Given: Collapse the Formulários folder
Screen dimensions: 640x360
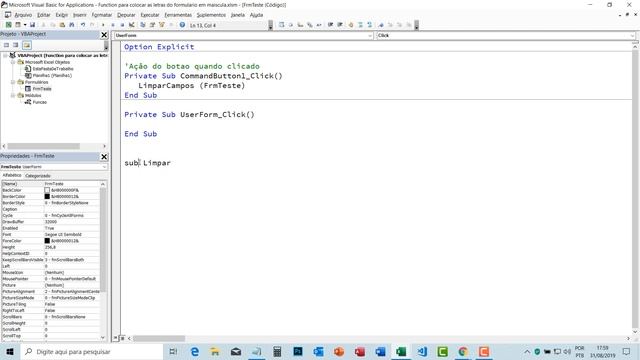Looking at the screenshot, I should (13, 82).
